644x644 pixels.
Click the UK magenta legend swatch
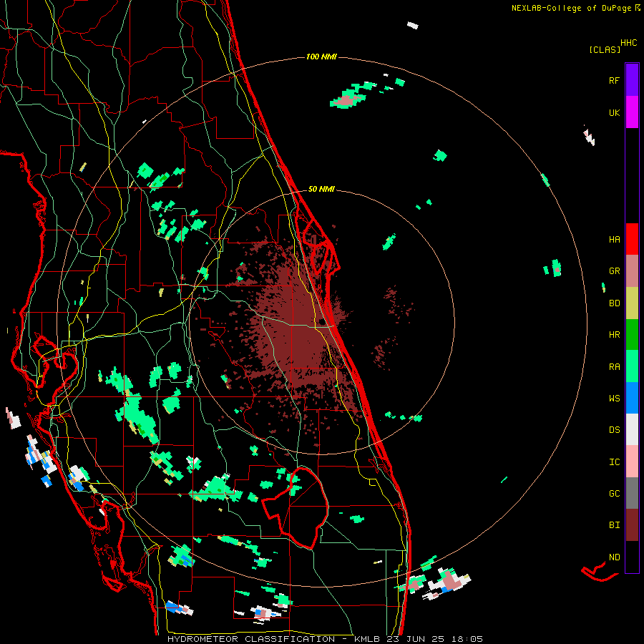632,112
